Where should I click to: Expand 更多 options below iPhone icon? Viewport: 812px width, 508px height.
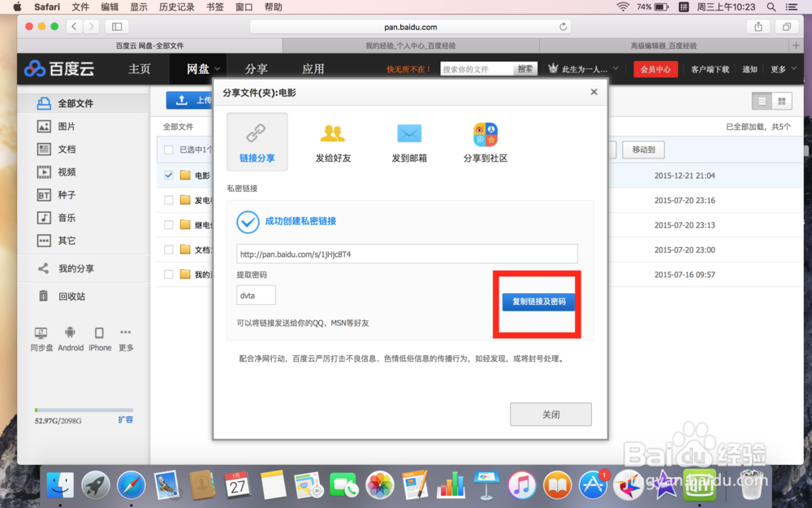point(125,338)
